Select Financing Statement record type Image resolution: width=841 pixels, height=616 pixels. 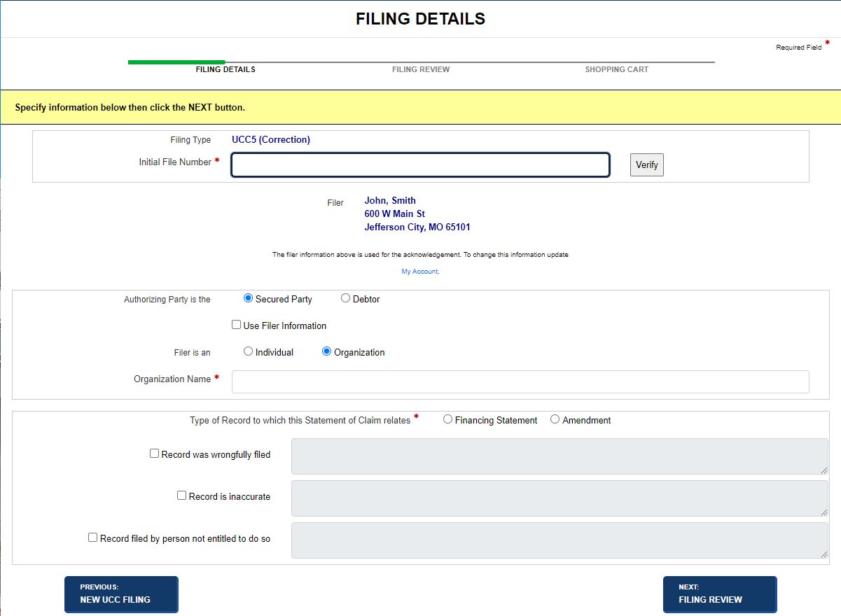coord(447,419)
